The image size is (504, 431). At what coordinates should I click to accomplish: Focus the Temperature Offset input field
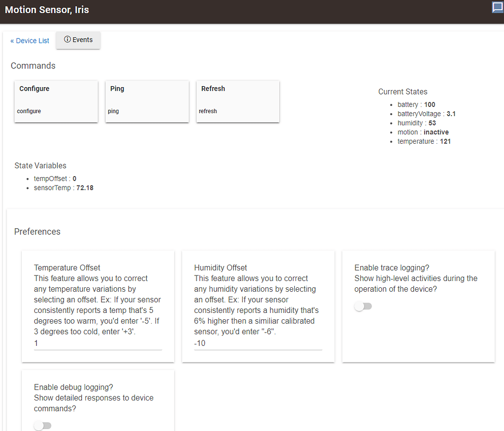click(97, 343)
